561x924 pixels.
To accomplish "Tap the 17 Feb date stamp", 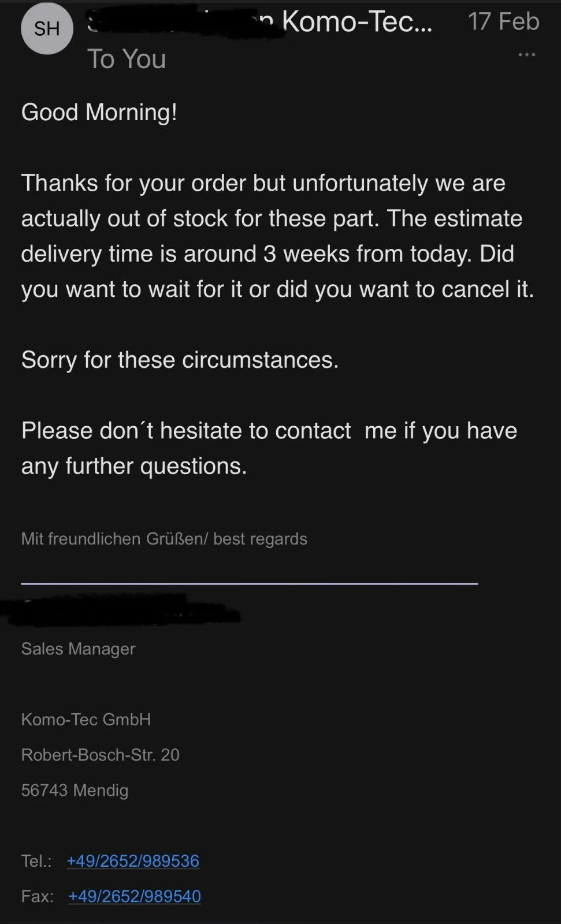I will [x=503, y=21].
